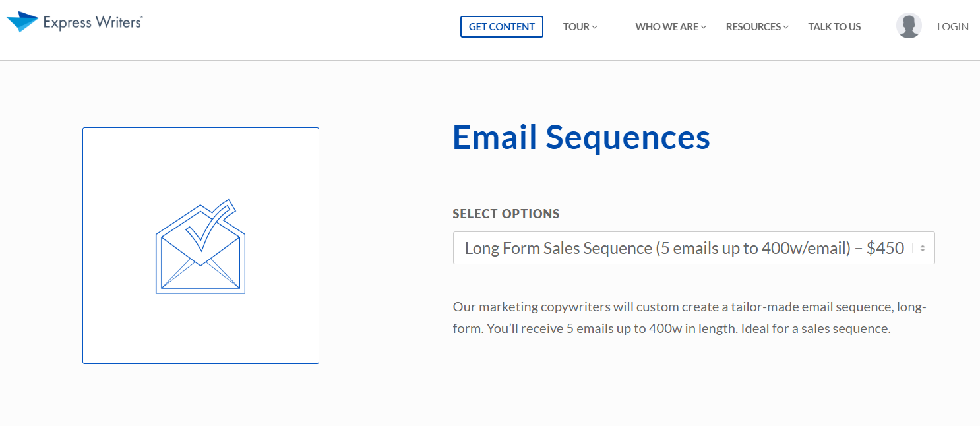Click the Express Writers paper plane logo

pos(22,22)
